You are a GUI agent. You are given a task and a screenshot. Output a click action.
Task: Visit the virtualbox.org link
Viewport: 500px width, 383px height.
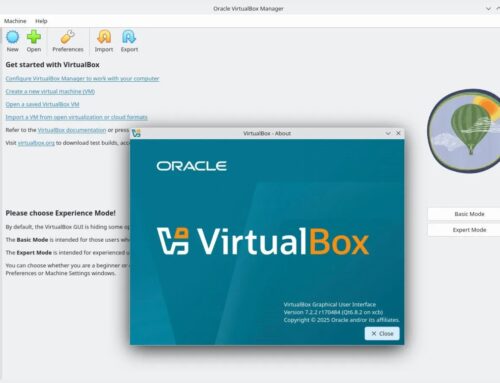(x=36, y=143)
